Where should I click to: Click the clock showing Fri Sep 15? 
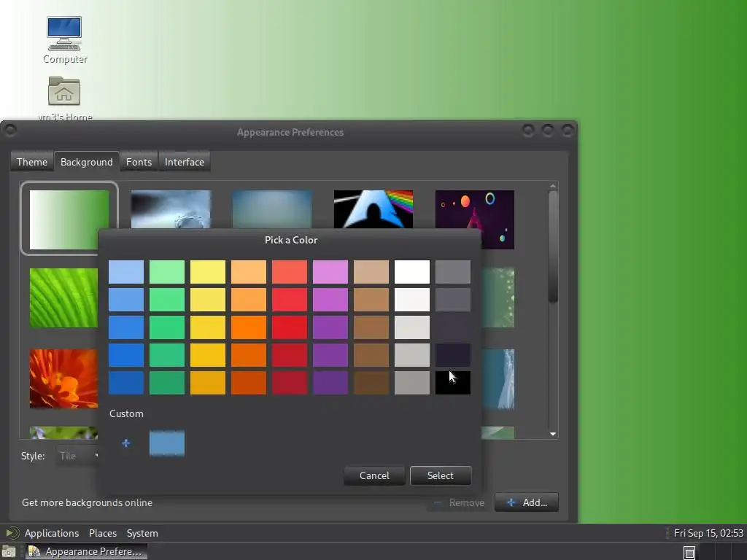pyautogui.click(x=708, y=533)
